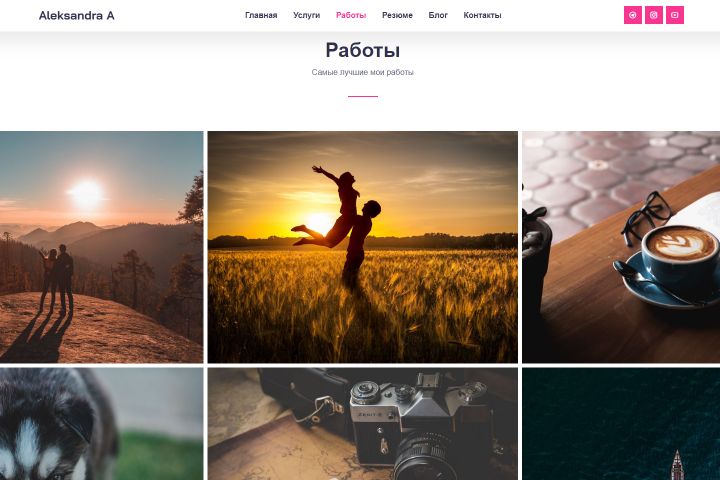Open the Instagram social icon
The height and width of the screenshot is (480, 720).
click(x=653, y=15)
